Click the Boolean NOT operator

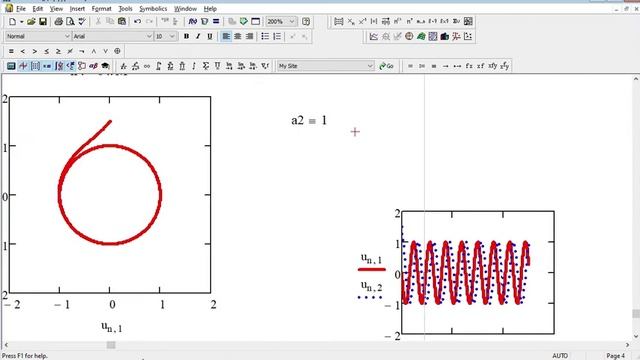tap(82, 51)
